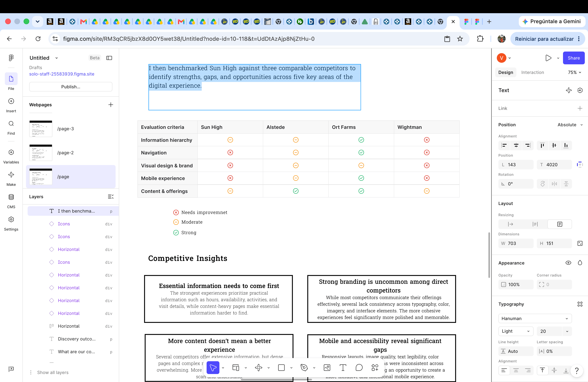Click the Publish... button
The width and height of the screenshot is (588, 382).
pos(71,87)
